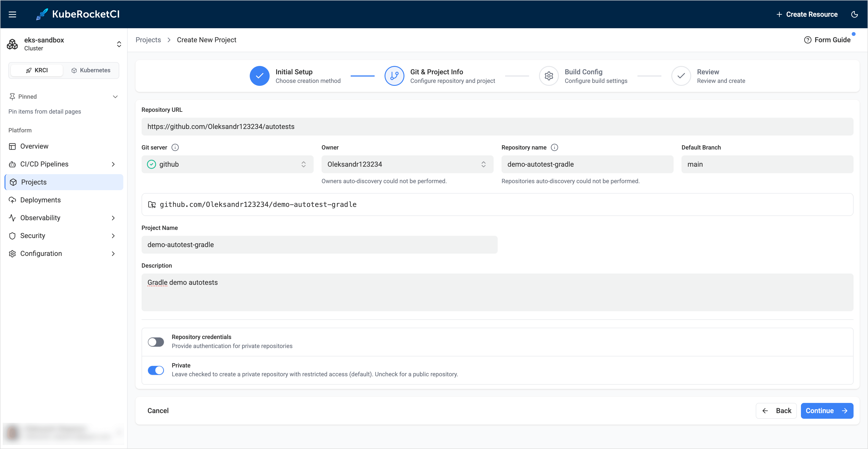The image size is (868, 449).
Task: Go to Projects breadcrumb link
Action: coord(148,40)
